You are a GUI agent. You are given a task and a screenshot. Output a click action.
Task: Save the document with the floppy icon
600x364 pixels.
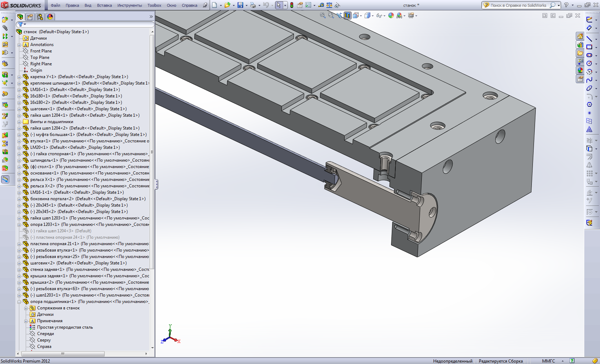(x=240, y=5)
